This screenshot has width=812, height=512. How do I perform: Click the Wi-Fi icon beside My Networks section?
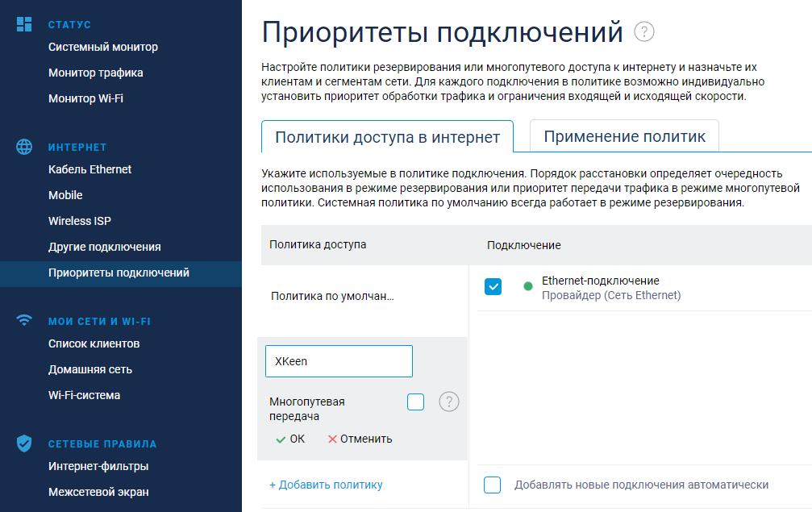tap(25, 321)
